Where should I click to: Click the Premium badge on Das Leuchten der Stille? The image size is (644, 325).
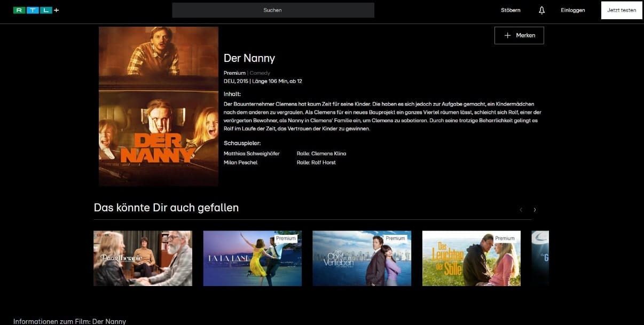point(505,239)
